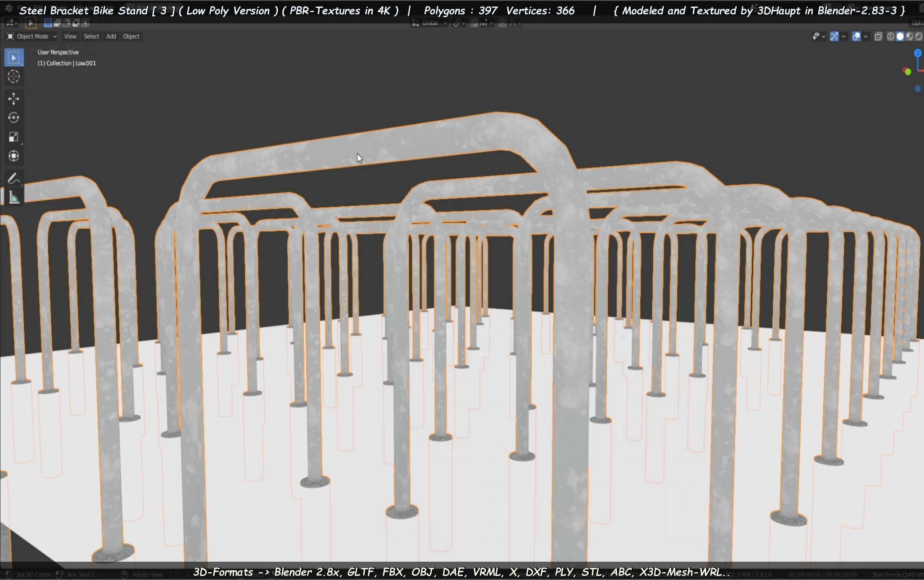Image resolution: width=924 pixels, height=580 pixels.
Task: Set selection mode to New
Action: pyautogui.click(x=48, y=23)
